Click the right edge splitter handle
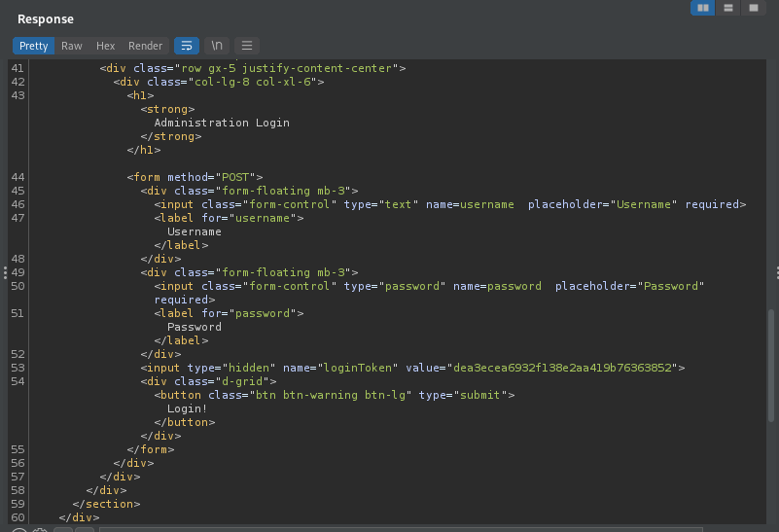The width and height of the screenshot is (779, 532). [x=776, y=273]
